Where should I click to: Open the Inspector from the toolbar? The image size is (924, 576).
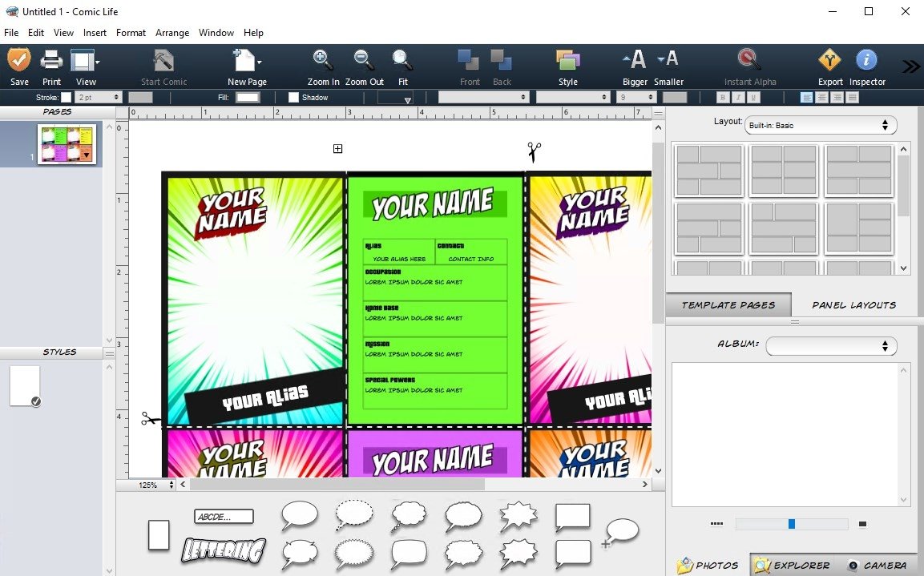click(866, 60)
